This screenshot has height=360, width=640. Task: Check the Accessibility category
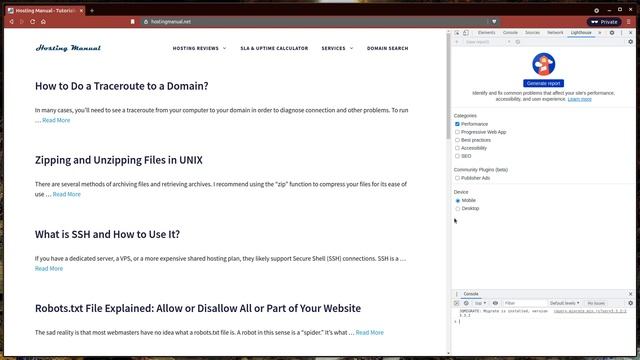tap(457, 148)
